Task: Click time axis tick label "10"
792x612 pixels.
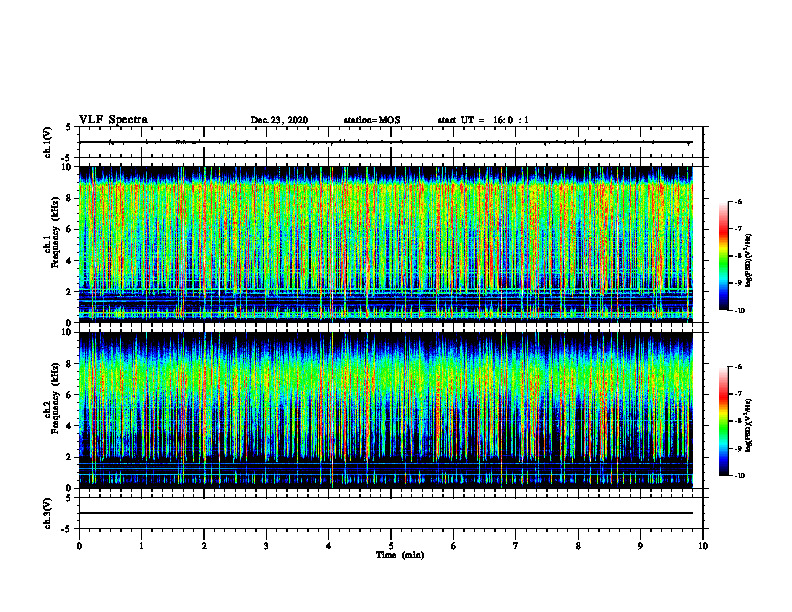Action: (703, 546)
